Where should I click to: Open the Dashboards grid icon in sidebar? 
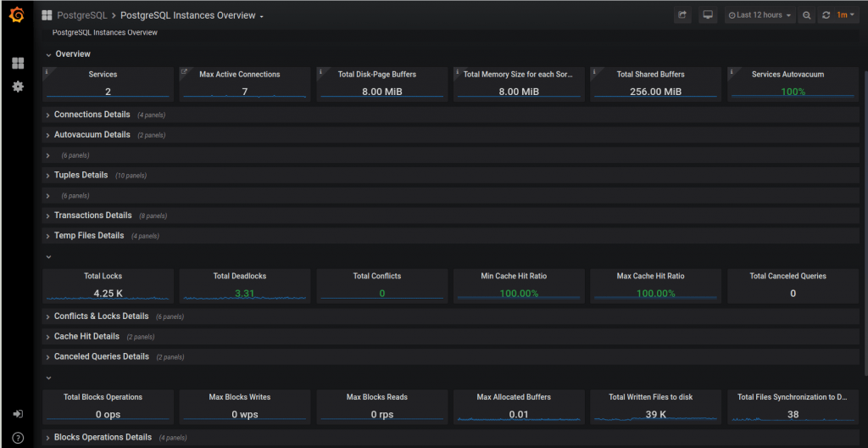coord(18,63)
